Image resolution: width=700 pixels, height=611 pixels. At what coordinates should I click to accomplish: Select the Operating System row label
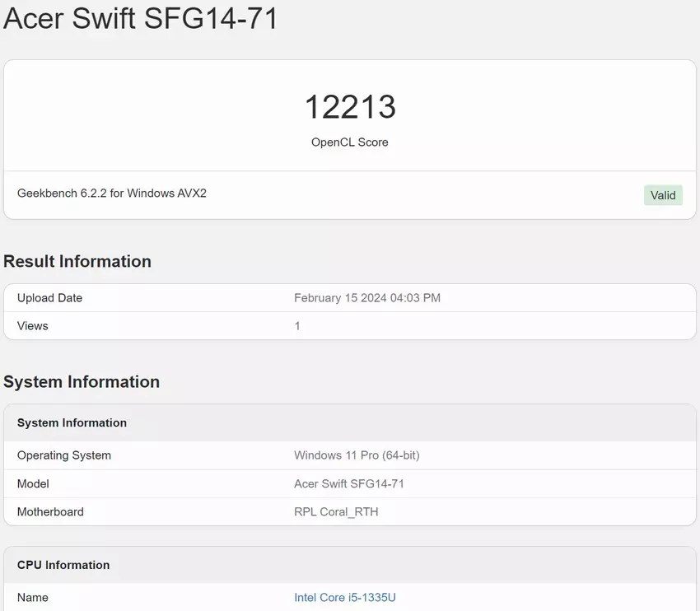coord(64,455)
